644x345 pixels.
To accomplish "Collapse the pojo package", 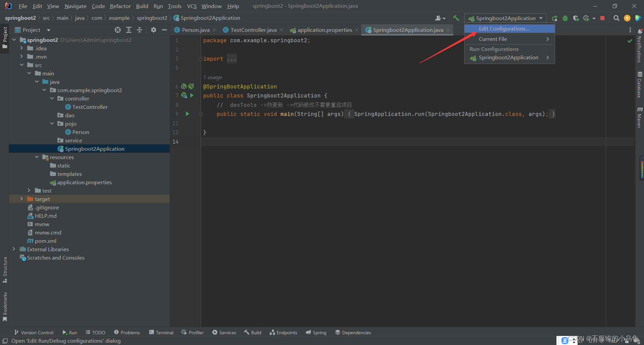I will pos(52,124).
